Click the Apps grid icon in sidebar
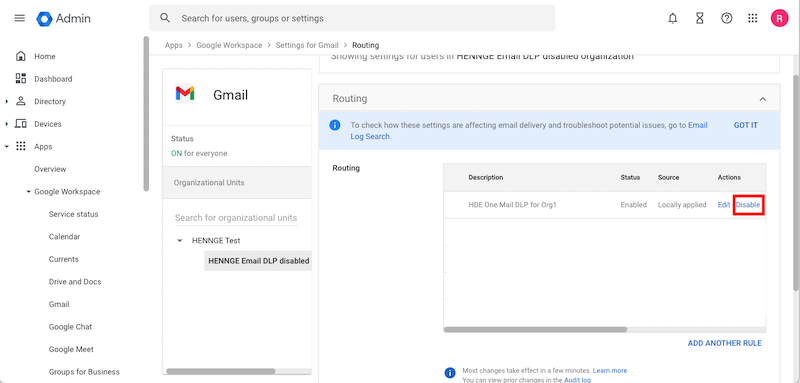Screen dimensions: 800x383 21,146
